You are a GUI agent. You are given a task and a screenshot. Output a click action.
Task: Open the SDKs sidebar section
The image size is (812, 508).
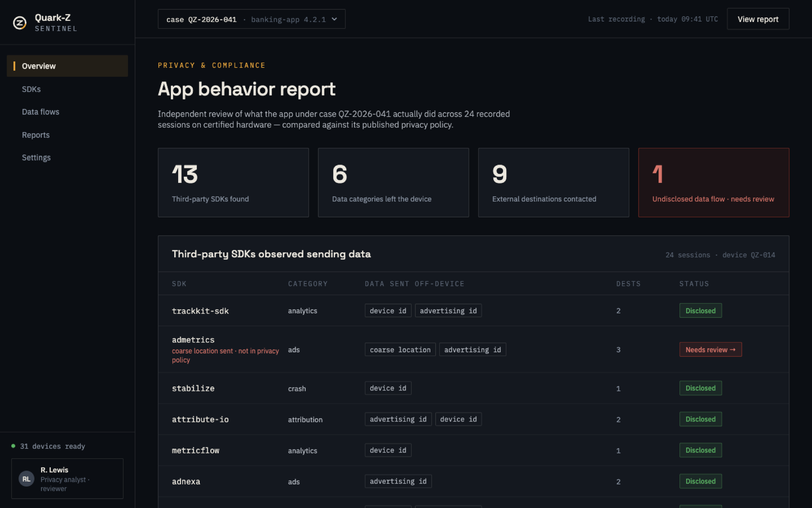click(x=31, y=89)
